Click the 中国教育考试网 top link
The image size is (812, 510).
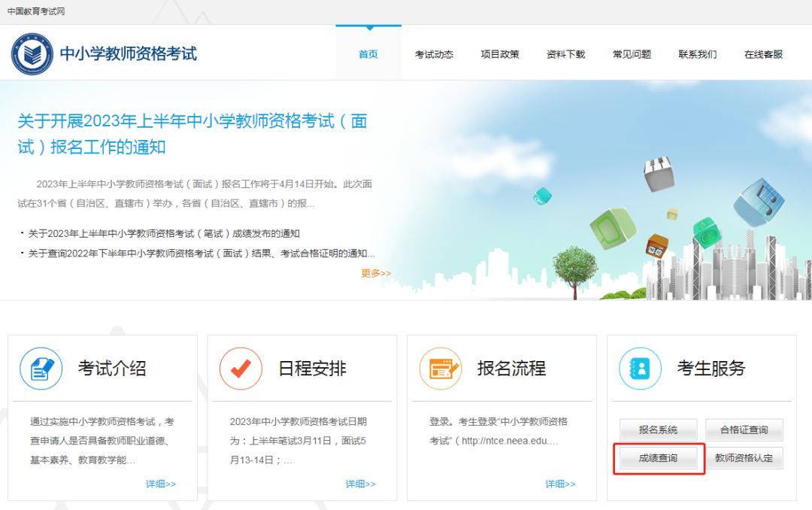pos(36,11)
